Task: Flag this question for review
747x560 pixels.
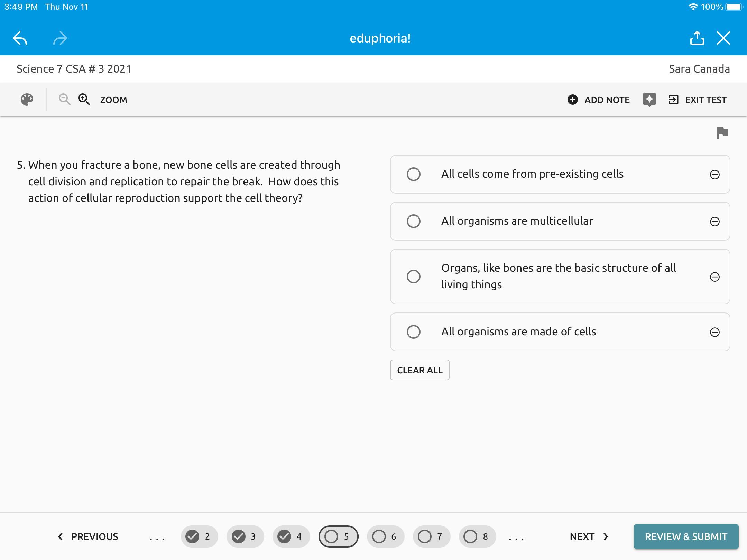Action: pyautogui.click(x=722, y=133)
